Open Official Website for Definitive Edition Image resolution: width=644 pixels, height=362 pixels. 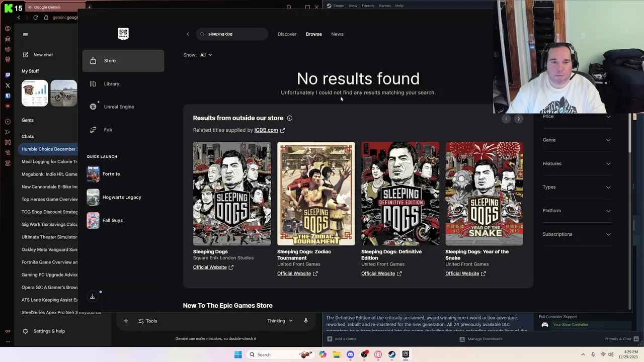click(x=381, y=274)
